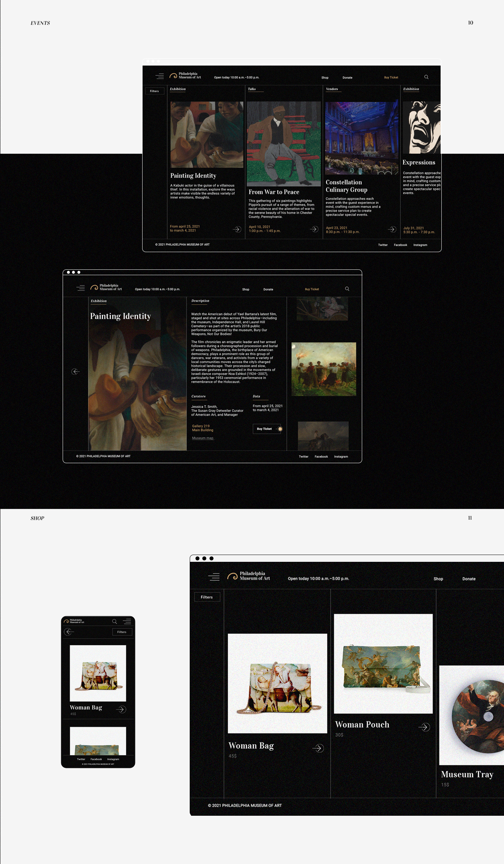Click search icon on mobile shop screen

click(114, 621)
